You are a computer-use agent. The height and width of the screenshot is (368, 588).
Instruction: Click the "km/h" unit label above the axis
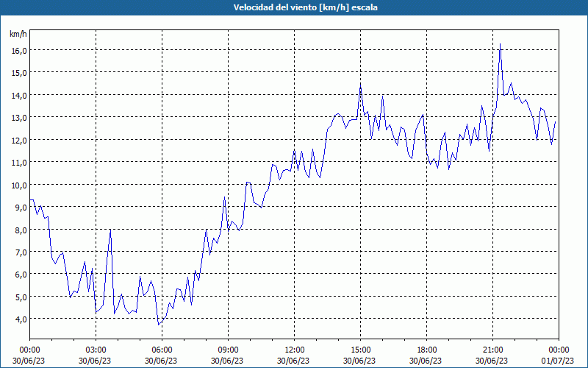(x=18, y=34)
